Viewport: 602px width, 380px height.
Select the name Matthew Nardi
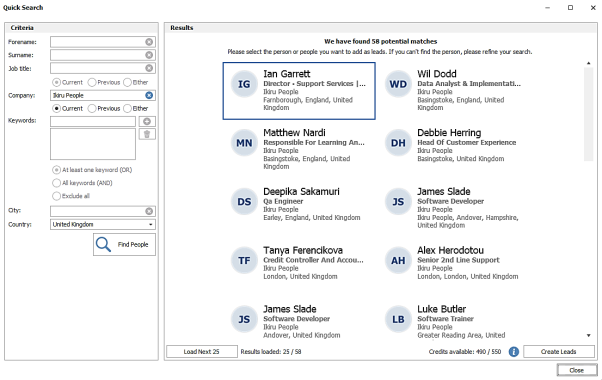coord(294,132)
